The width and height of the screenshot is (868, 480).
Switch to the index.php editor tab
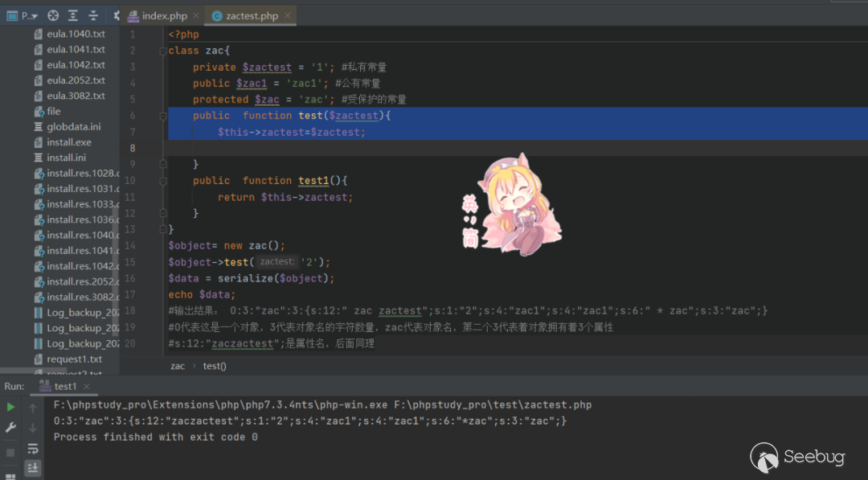pyautogui.click(x=165, y=16)
